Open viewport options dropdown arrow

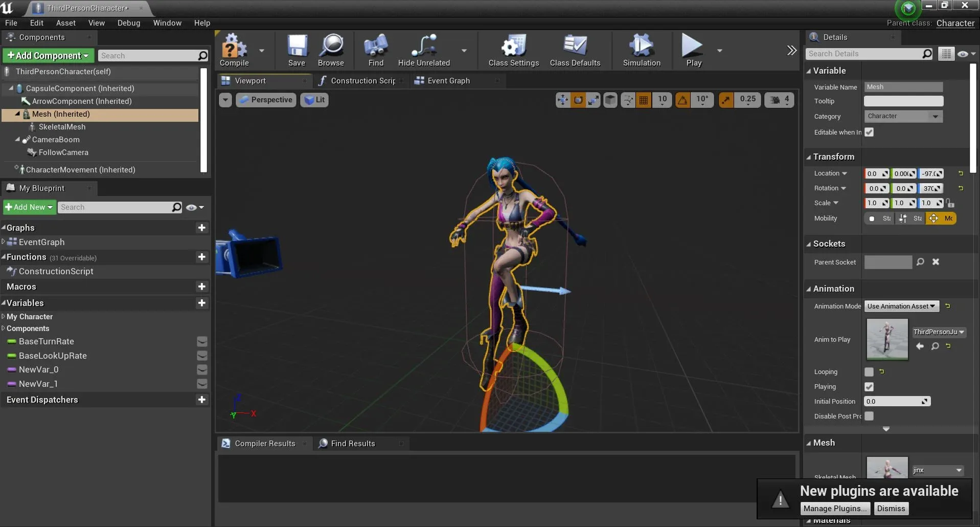click(x=225, y=100)
